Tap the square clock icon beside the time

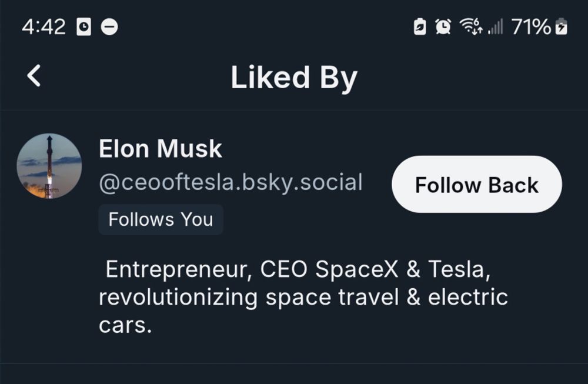(83, 27)
